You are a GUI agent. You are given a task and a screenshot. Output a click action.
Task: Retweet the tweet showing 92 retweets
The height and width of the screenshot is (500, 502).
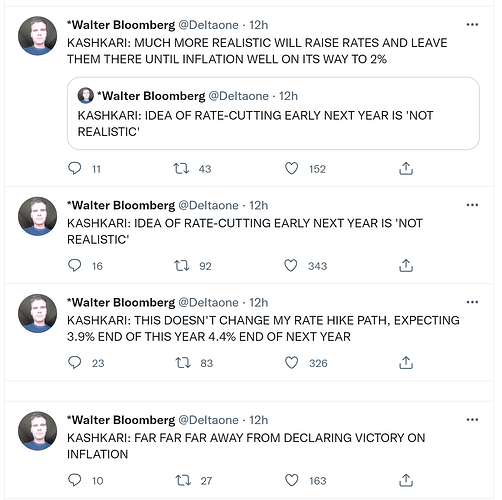182,266
